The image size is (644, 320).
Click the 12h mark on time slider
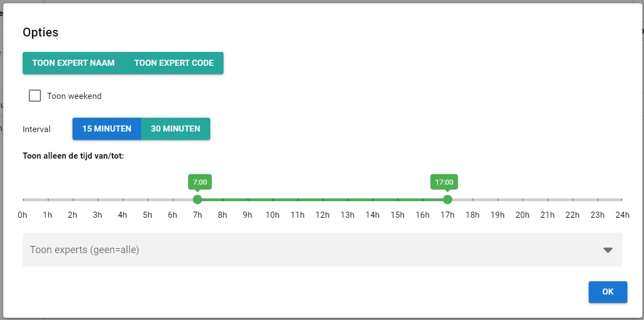click(323, 200)
